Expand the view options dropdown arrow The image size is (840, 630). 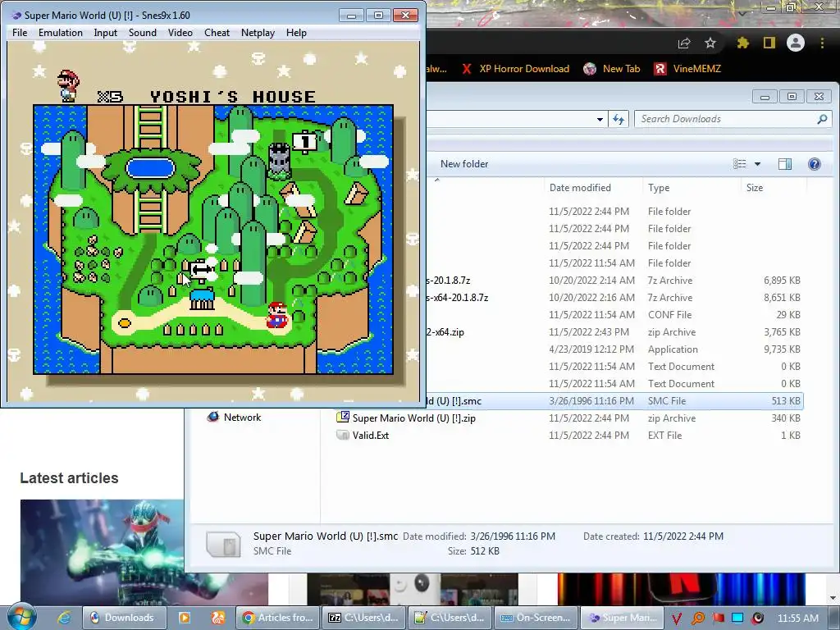pos(757,164)
